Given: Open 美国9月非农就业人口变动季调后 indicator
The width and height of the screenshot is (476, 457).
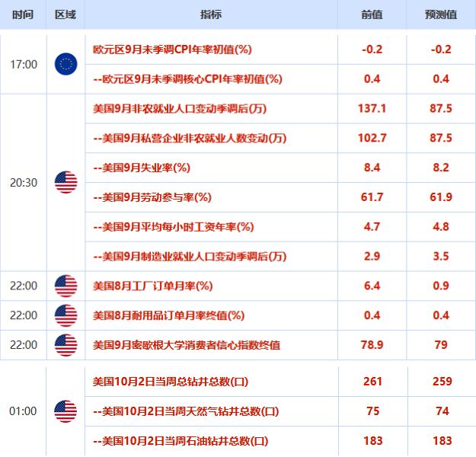Looking at the screenshot, I should point(180,109).
